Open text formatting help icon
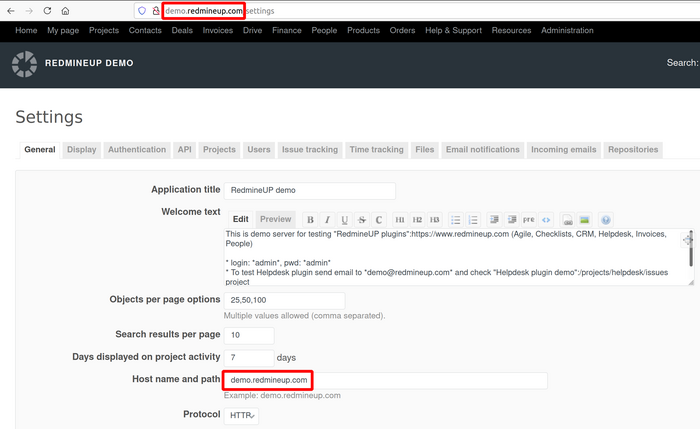The width and height of the screenshot is (700, 429). [x=606, y=220]
